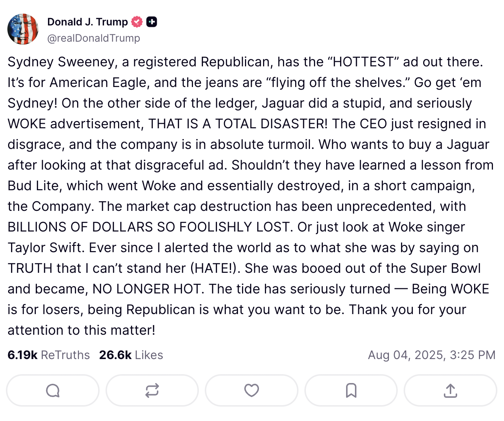Bookmark this post
The width and height of the screenshot is (504, 421).
pyautogui.click(x=351, y=390)
